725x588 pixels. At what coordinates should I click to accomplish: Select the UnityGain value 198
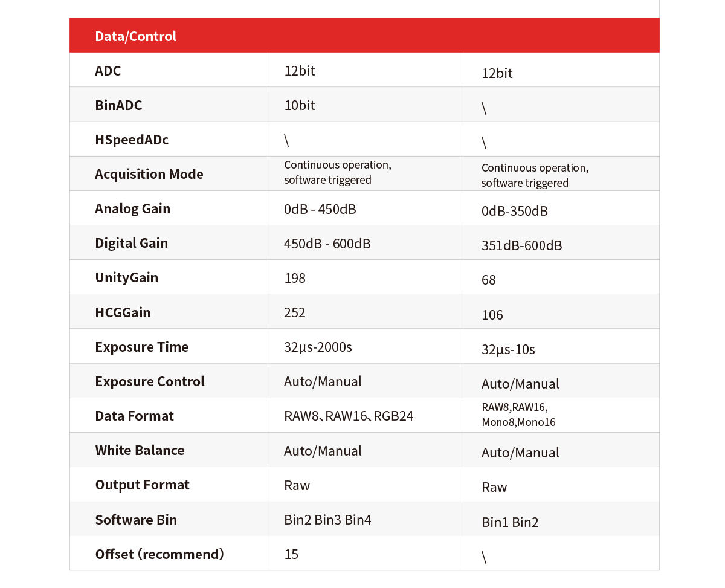click(x=295, y=277)
